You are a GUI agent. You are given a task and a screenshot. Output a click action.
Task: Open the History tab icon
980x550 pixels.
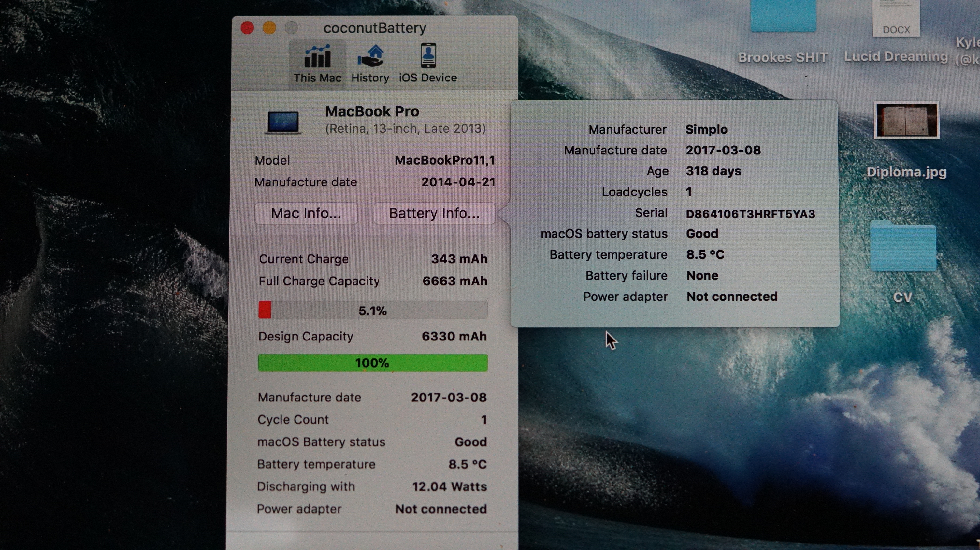tap(370, 56)
